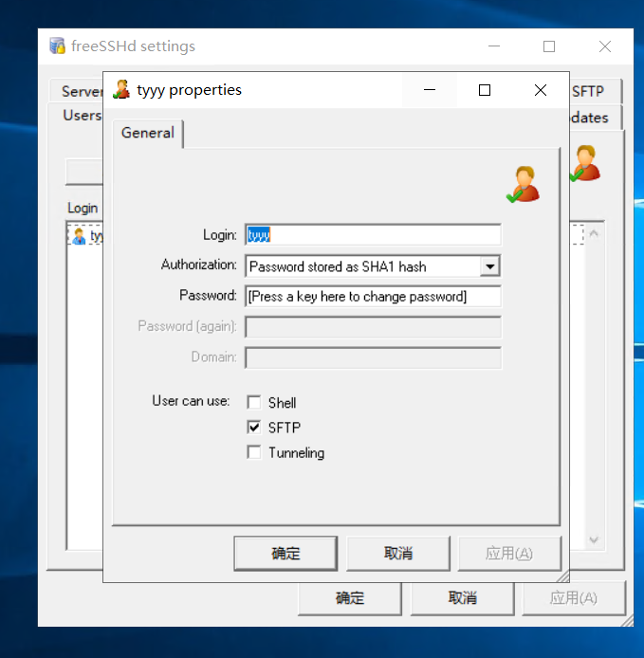Select the General tab
The image size is (644, 658).
point(148,133)
